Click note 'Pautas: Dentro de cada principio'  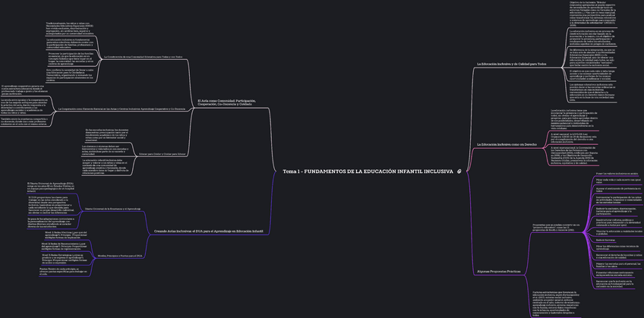point(63,271)
